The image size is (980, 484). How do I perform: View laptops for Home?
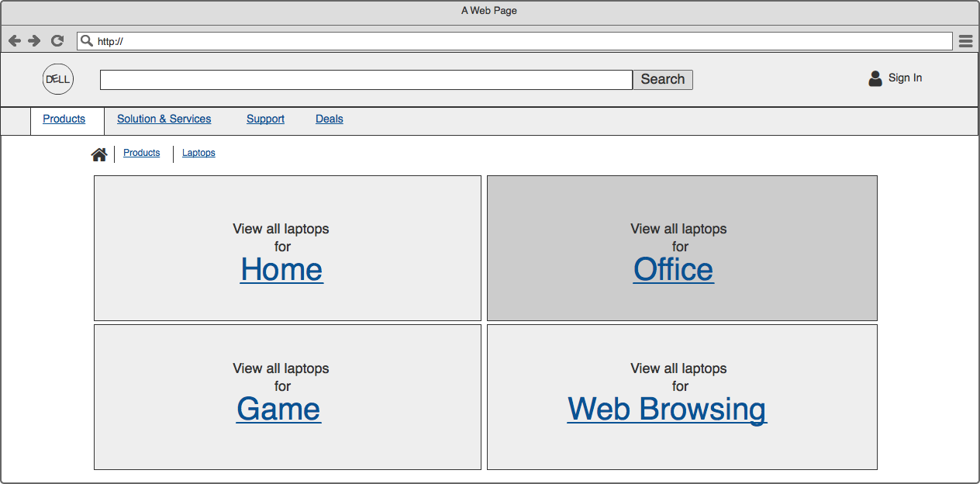[281, 270]
